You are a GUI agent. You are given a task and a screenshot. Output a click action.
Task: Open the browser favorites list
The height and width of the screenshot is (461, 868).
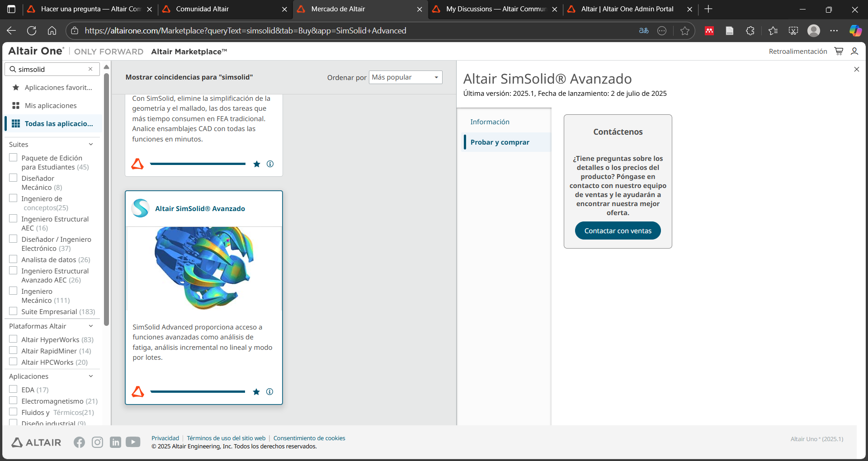pyautogui.click(x=773, y=31)
